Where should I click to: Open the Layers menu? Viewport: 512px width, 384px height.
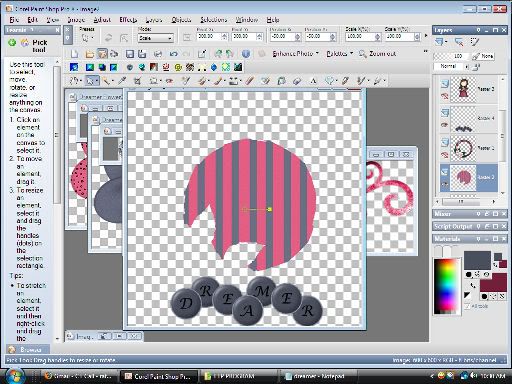click(154, 20)
